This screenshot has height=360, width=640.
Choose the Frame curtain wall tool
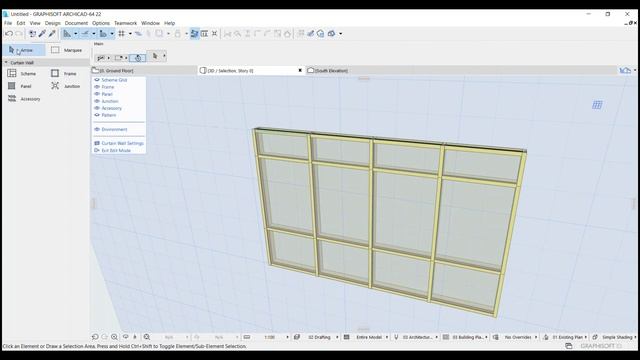[x=64, y=73]
